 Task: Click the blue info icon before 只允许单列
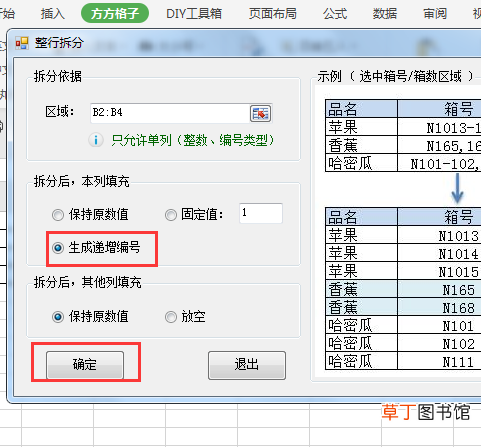96,140
